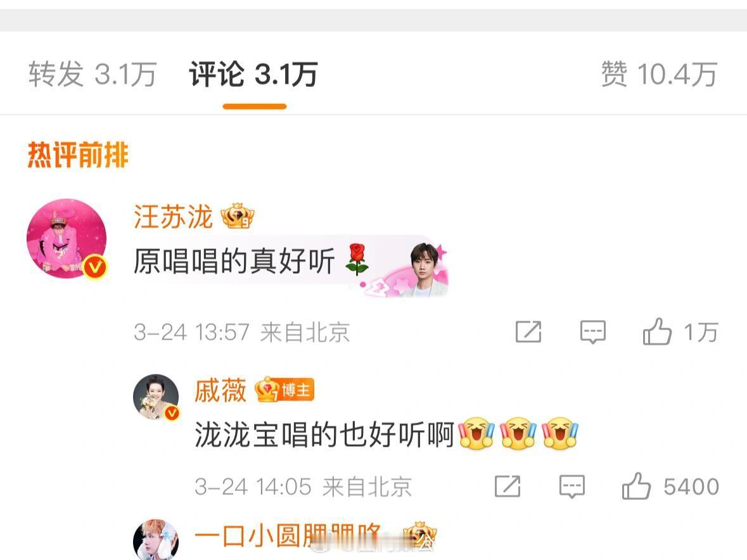Tap the crown badge next to 汪苏泷

pyautogui.click(x=237, y=217)
